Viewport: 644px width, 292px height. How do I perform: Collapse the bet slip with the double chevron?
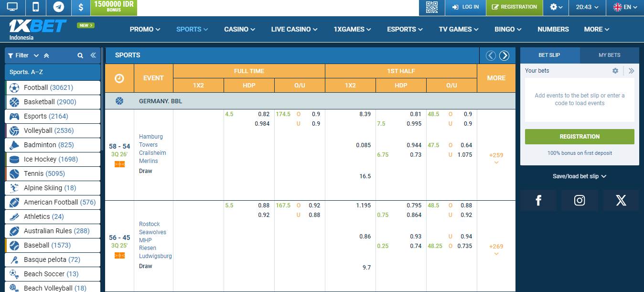point(632,71)
